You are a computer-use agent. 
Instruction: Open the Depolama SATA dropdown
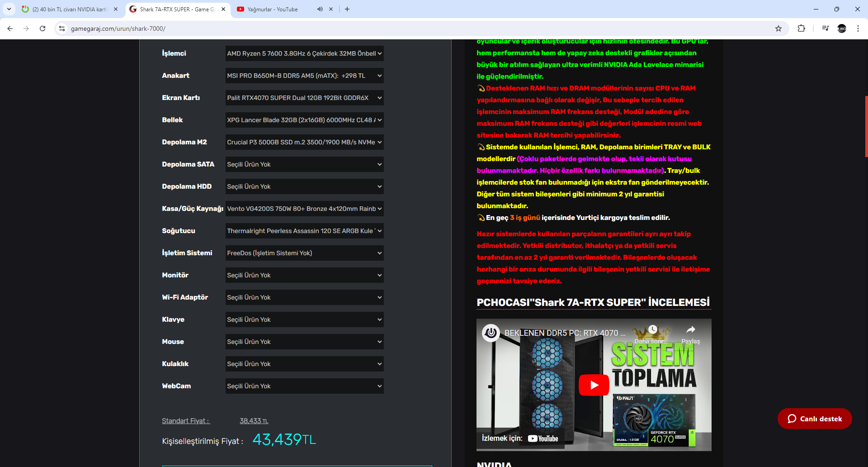click(305, 164)
